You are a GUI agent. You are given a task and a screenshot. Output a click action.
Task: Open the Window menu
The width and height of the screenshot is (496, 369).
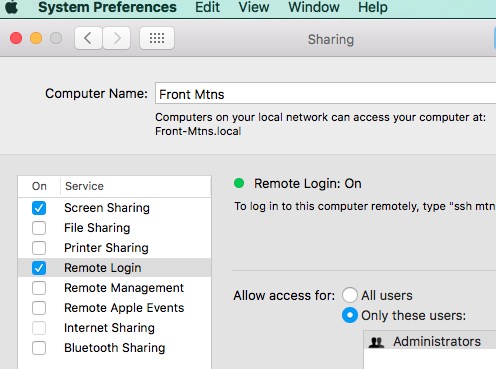click(x=314, y=7)
